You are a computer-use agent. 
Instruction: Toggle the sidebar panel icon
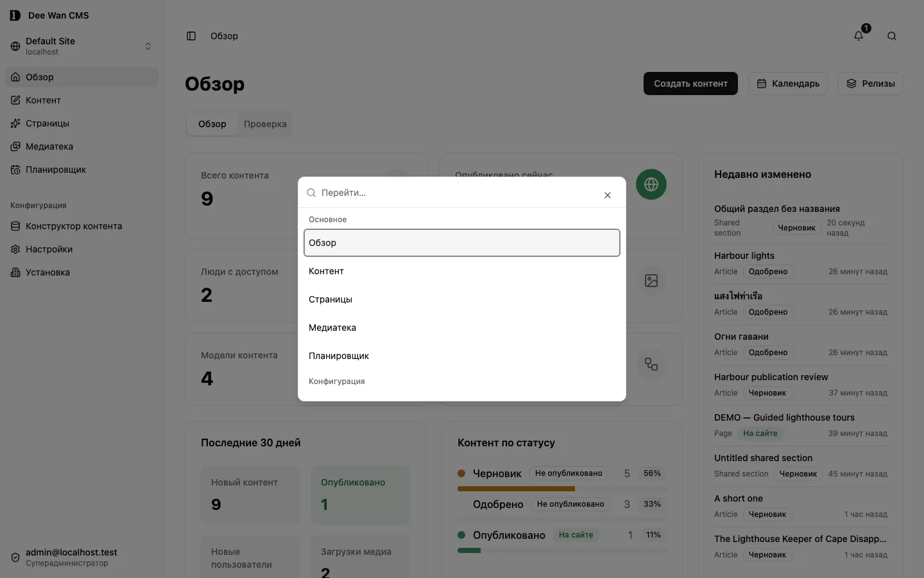pos(191,36)
